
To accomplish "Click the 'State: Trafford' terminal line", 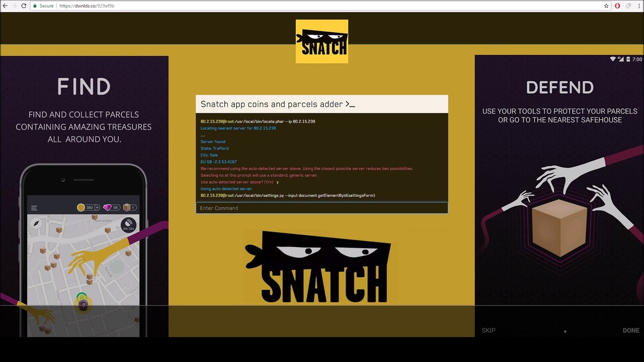I will (214, 148).
